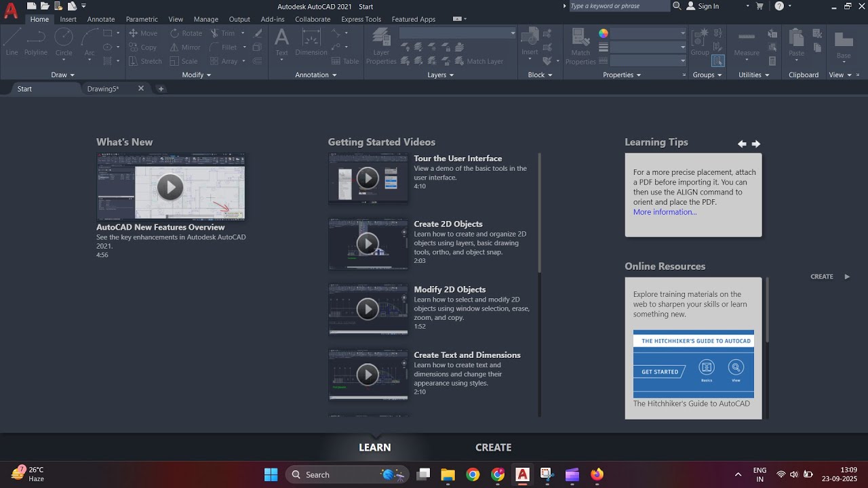The image size is (868, 488).
Task: Open the Insert ribbon tab
Action: pyautogui.click(x=68, y=19)
